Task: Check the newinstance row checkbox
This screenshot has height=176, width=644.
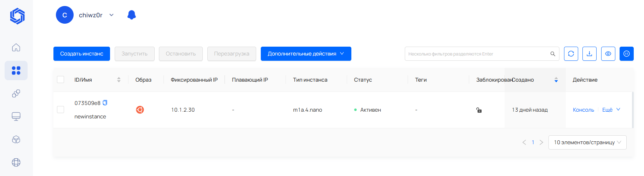Action: (61, 110)
